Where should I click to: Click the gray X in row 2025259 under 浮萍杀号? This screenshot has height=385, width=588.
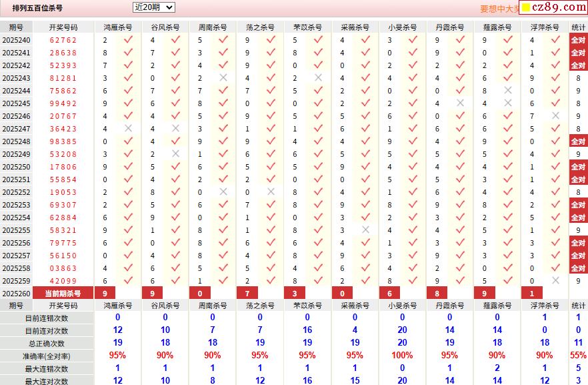tap(555, 280)
